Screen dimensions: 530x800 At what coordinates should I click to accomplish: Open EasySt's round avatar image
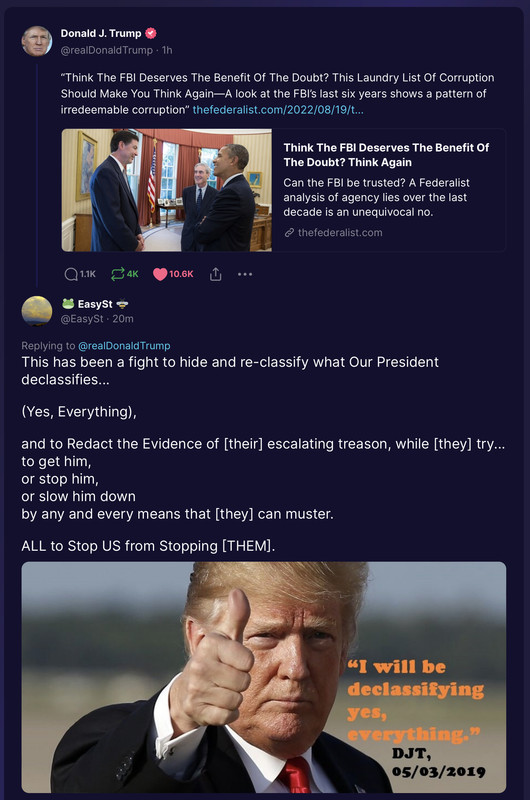(37, 311)
